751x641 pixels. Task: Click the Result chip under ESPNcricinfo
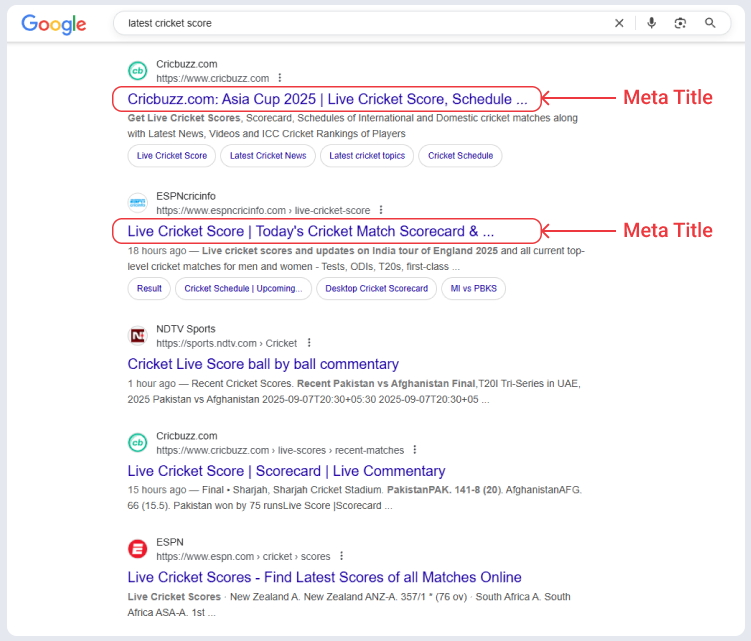[149, 288]
